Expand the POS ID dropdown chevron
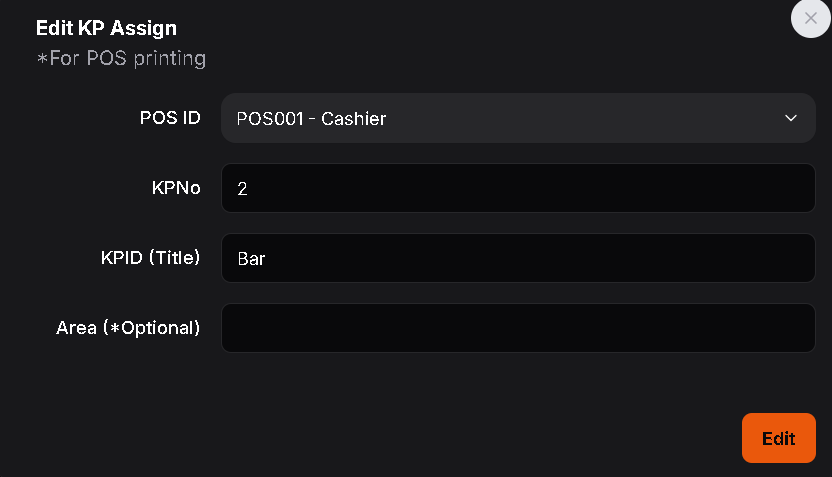Image resolution: width=832 pixels, height=477 pixels. coord(791,119)
